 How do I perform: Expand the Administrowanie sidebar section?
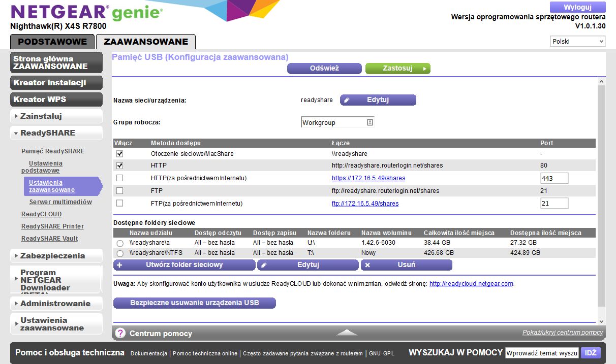pyautogui.click(x=56, y=303)
